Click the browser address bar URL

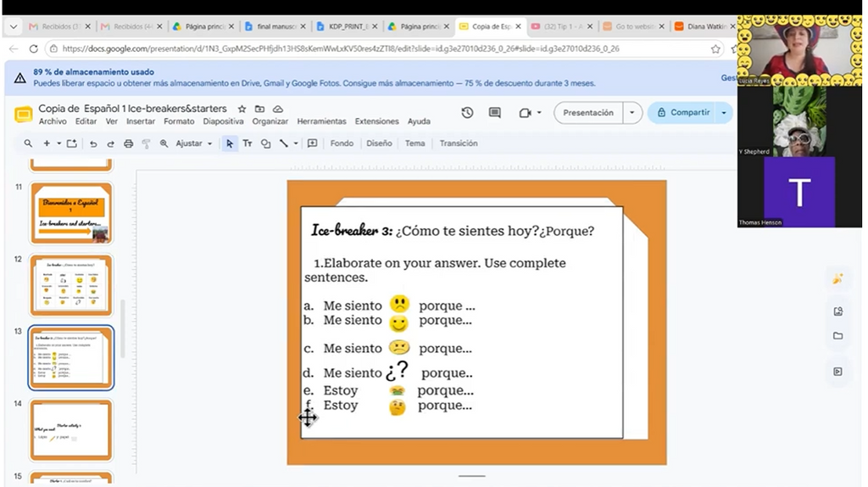341,48
